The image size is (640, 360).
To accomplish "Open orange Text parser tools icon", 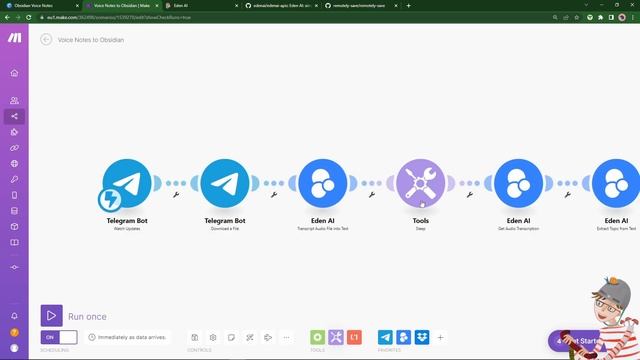I will [354, 337].
